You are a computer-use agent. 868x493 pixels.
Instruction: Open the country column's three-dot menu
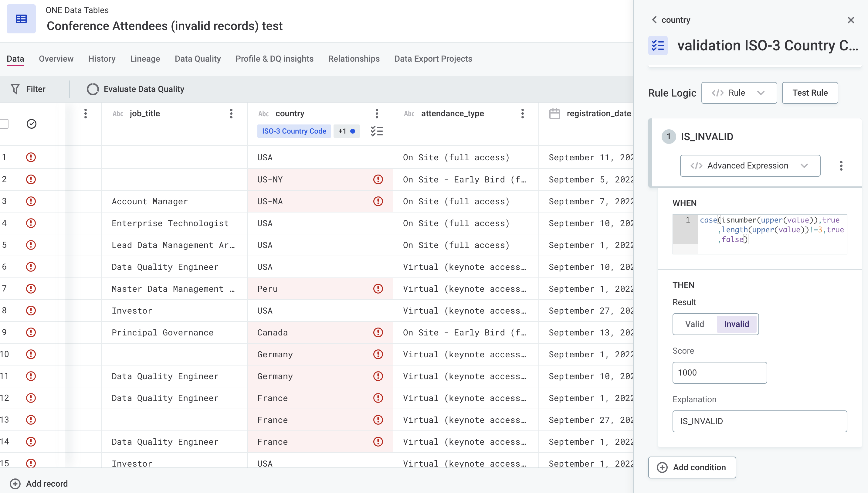tap(377, 114)
